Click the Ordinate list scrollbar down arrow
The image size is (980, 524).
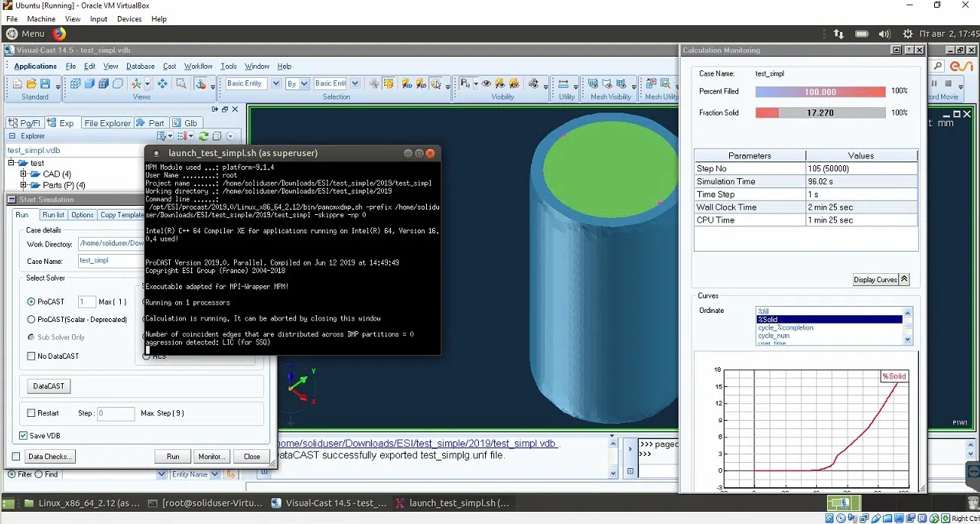click(x=908, y=340)
